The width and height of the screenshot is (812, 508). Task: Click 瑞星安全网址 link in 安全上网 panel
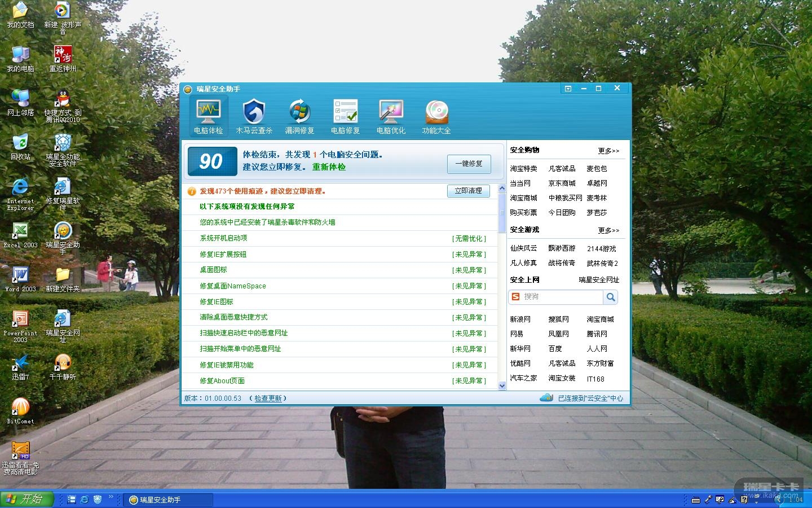[x=599, y=280]
